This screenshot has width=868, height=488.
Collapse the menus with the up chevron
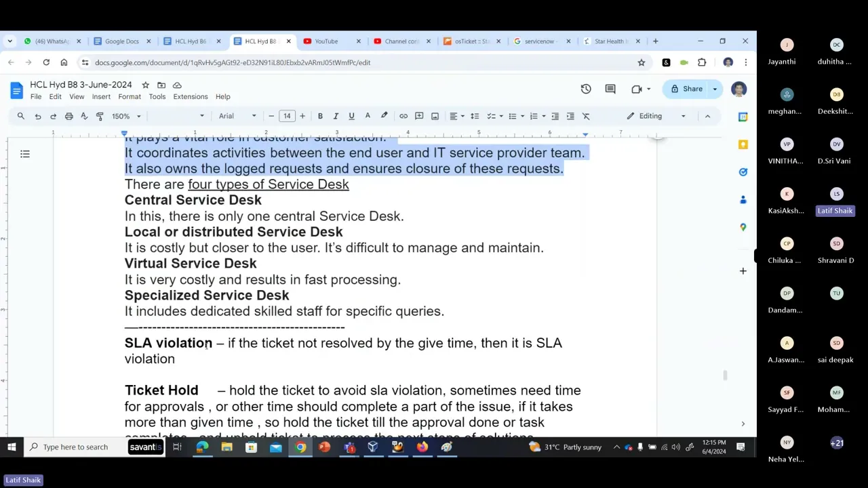tap(707, 116)
